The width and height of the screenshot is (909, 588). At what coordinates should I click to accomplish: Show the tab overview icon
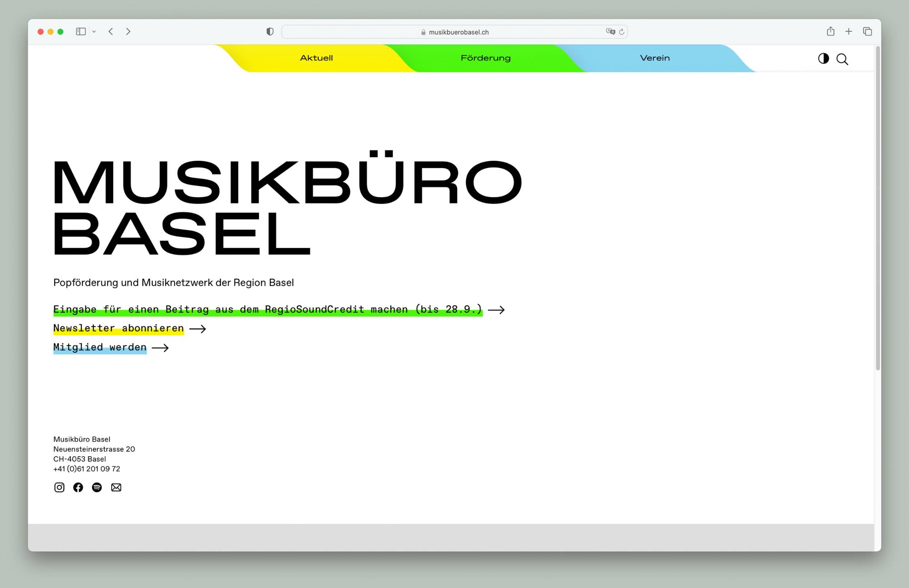867,31
